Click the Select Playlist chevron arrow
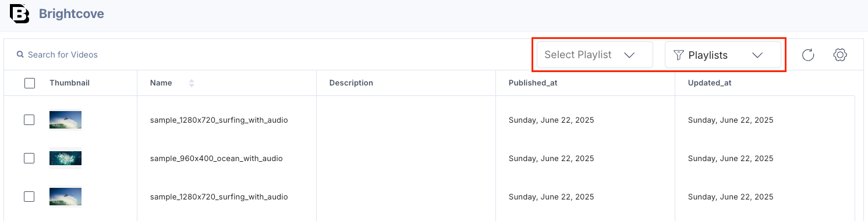This screenshot has width=868, height=221. tap(629, 55)
